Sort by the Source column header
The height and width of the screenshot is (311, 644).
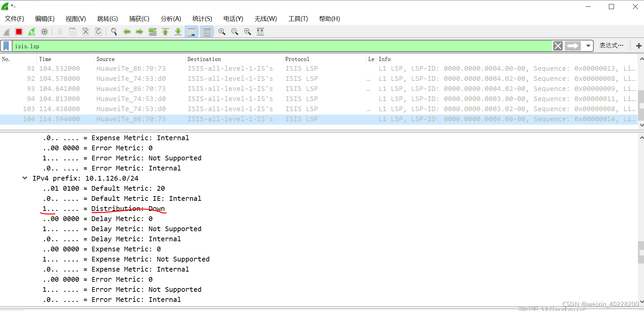(x=140, y=59)
